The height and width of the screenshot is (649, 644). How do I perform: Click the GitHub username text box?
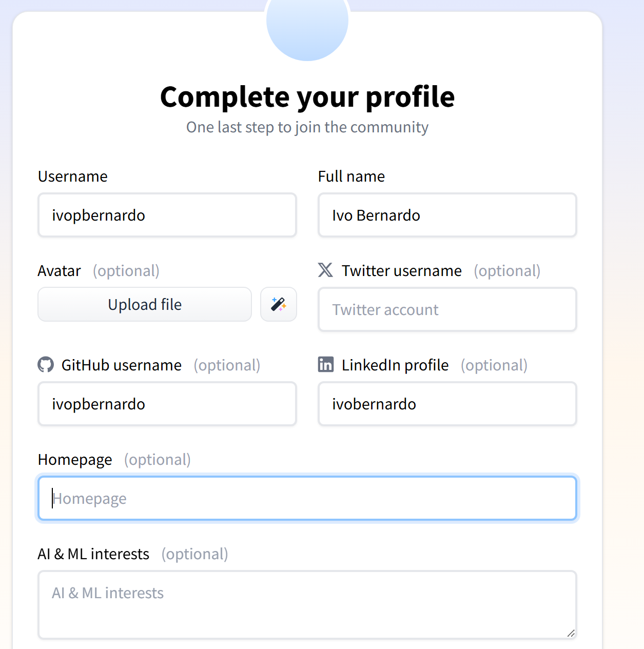(167, 404)
